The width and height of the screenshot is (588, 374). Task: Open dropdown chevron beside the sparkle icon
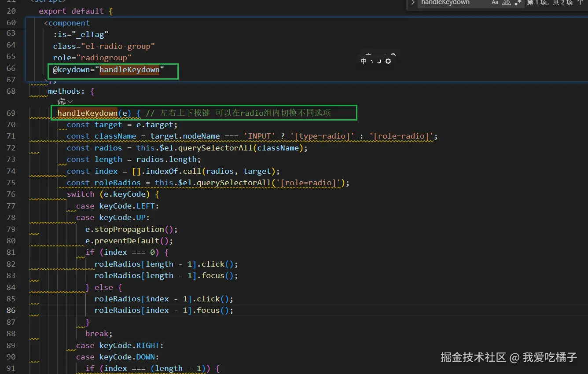70,102
